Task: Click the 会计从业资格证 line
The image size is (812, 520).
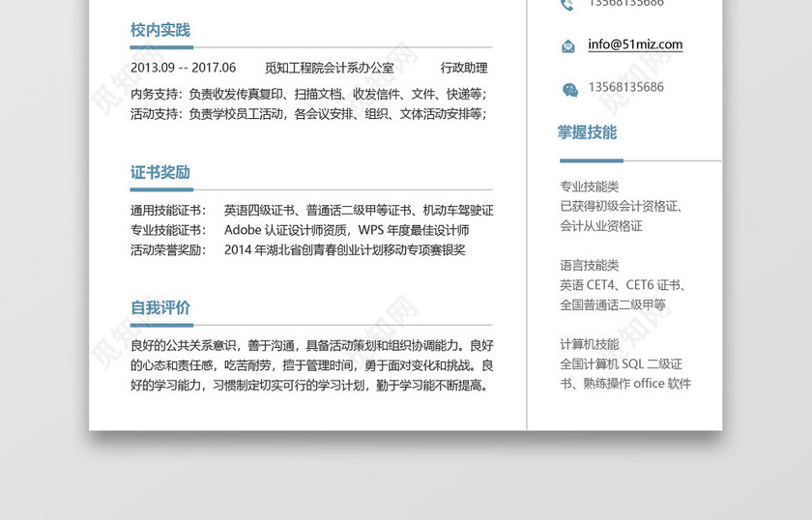Action: pyautogui.click(x=601, y=226)
